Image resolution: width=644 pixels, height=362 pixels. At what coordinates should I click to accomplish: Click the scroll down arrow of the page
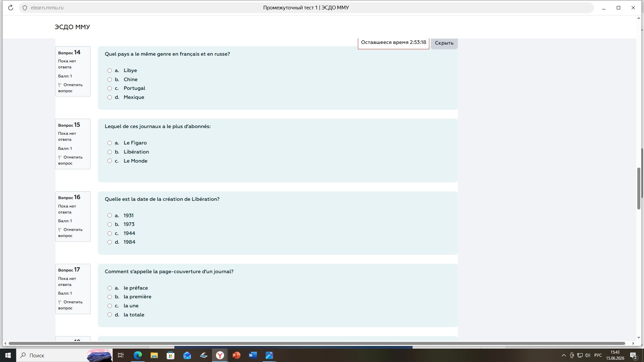tap(639, 338)
